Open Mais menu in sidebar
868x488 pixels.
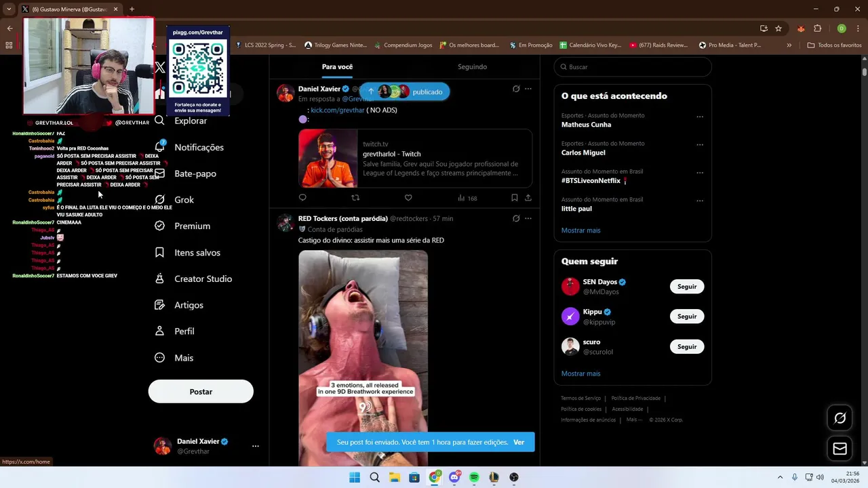coord(174,358)
